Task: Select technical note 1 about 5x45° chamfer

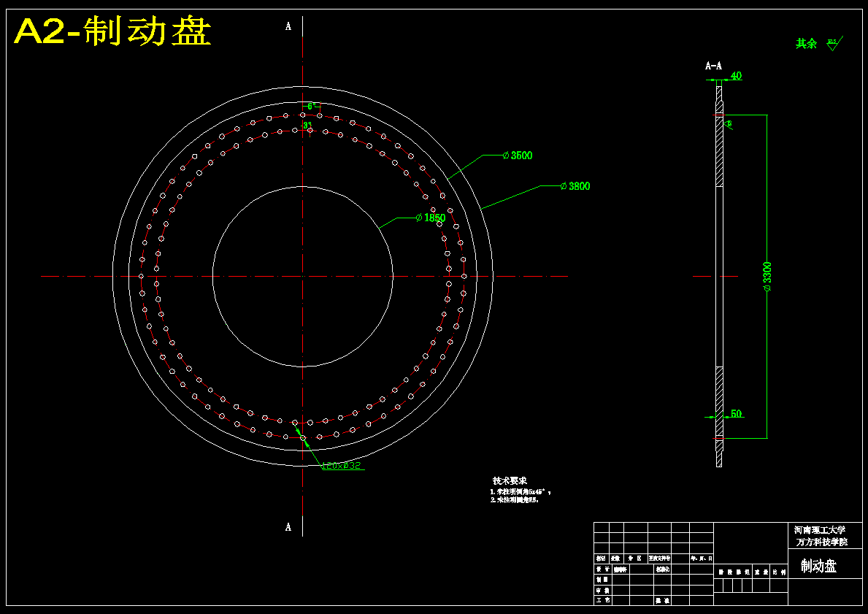Action: 521,491
